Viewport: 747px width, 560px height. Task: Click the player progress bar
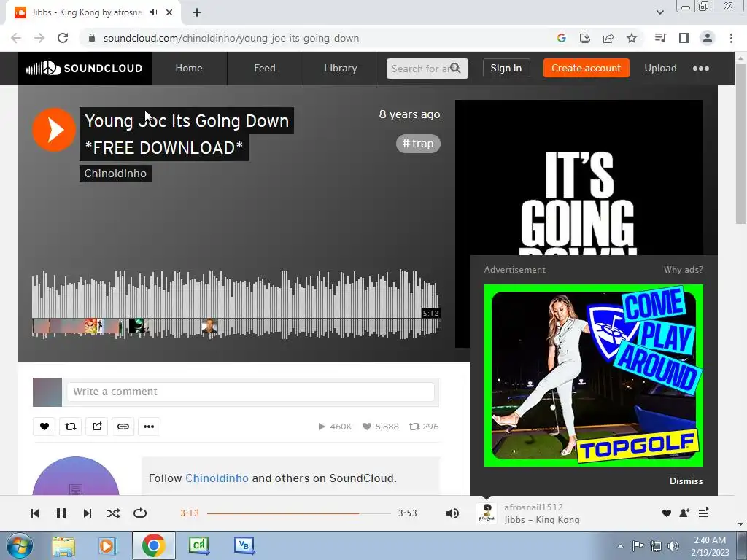[298, 513]
